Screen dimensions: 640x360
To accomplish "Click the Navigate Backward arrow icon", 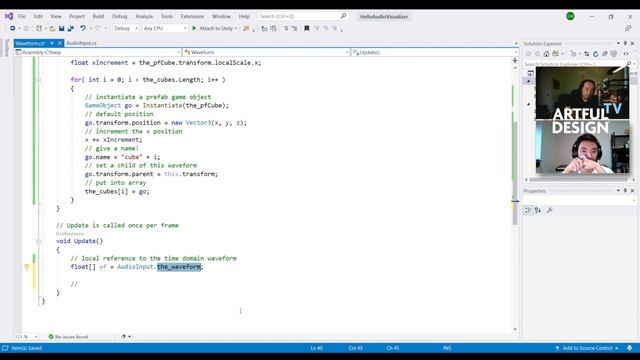I will click(x=13, y=28).
